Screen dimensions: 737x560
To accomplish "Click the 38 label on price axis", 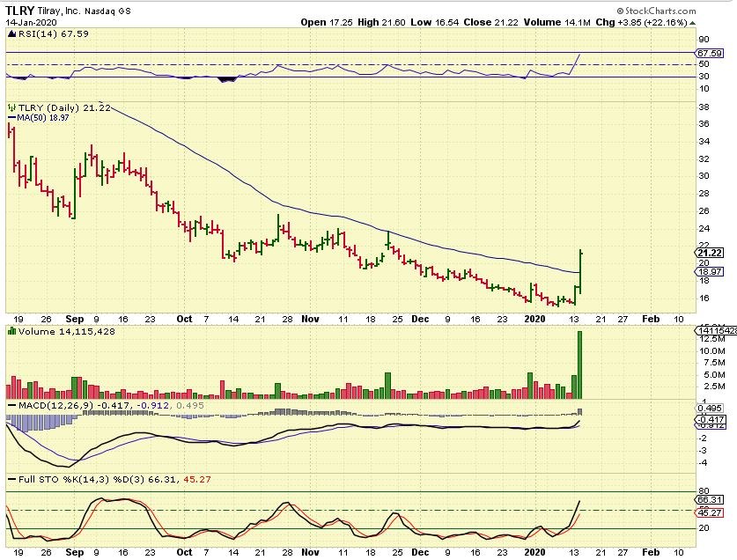I will point(704,107).
